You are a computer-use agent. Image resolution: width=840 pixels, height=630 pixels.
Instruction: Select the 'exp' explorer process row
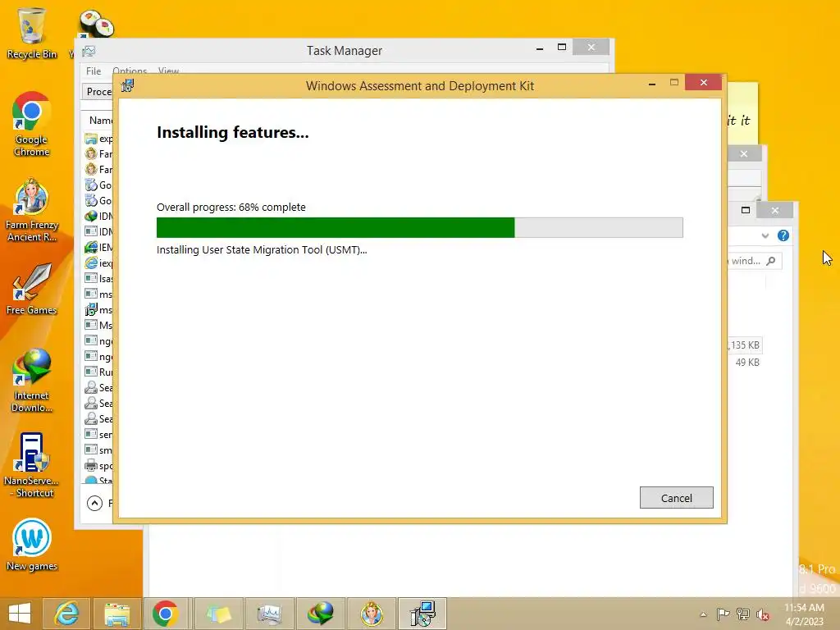click(98, 139)
